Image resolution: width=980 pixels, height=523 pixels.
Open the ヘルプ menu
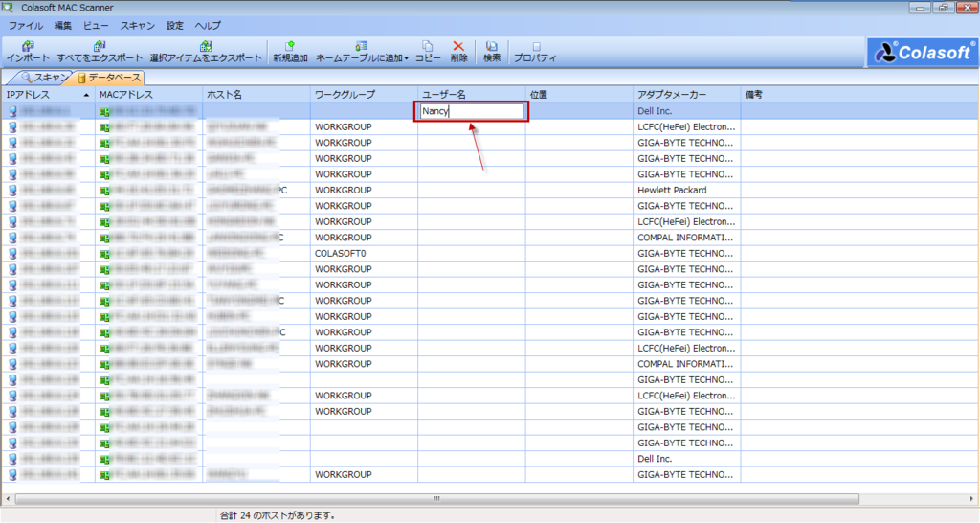(208, 26)
